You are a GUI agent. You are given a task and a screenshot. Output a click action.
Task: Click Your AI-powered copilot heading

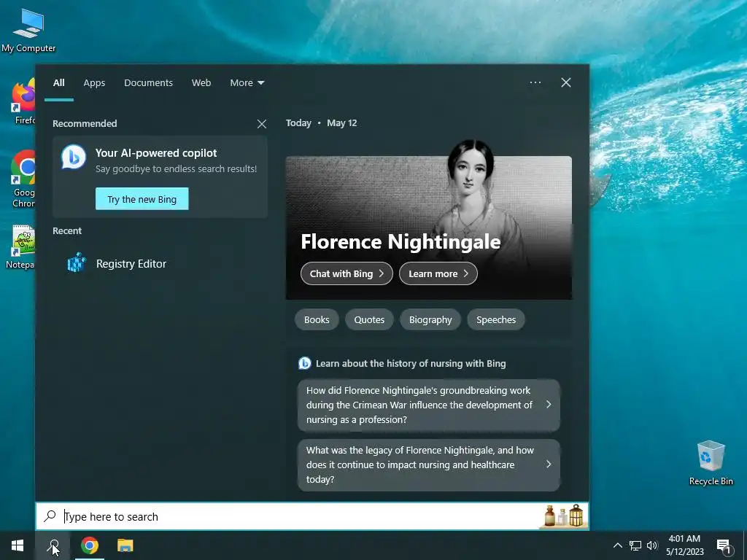156,153
